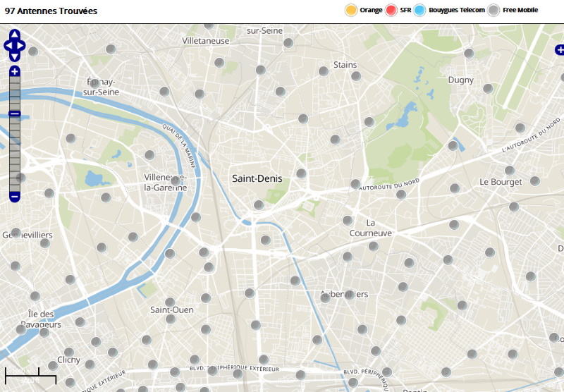This screenshot has height=392, width=564.
Task: Click the Bouygues Telecom legend label
Action: click(457, 10)
